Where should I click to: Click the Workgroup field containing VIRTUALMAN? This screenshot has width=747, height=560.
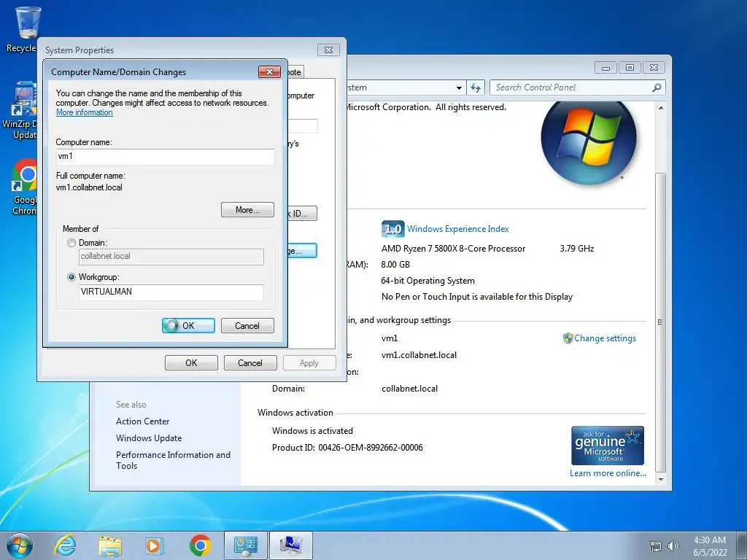pos(171,292)
